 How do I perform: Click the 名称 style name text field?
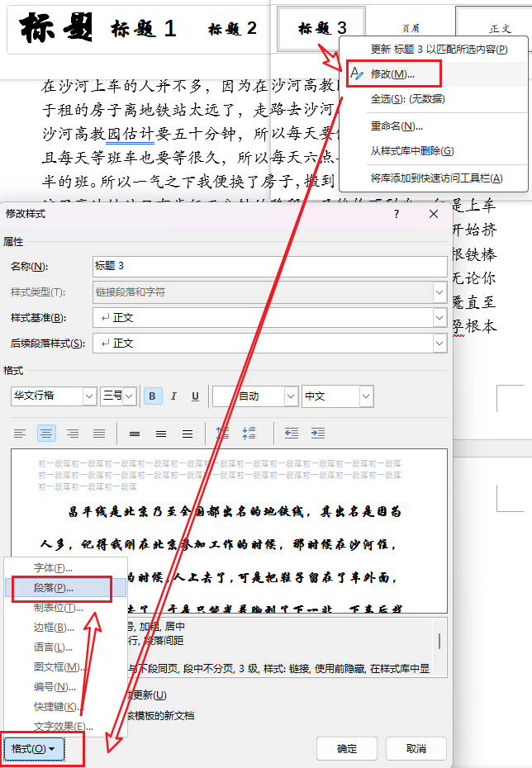(269, 266)
